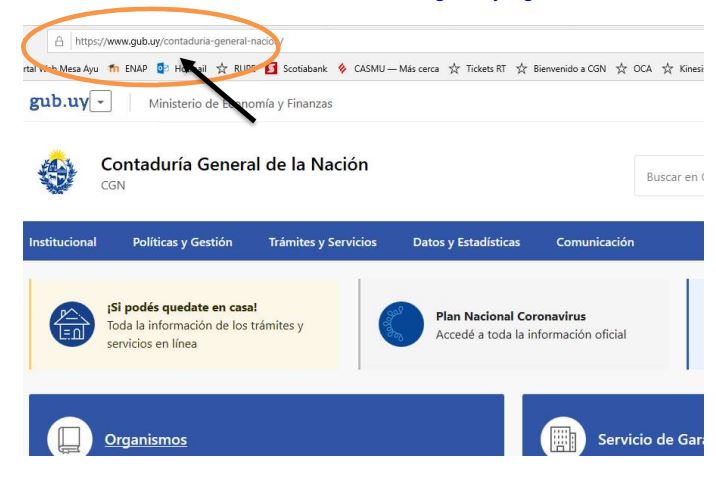Click the house icon in quedate en casa banner
Screen dimensions: 716x477
pyautogui.click(x=72, y=324)
